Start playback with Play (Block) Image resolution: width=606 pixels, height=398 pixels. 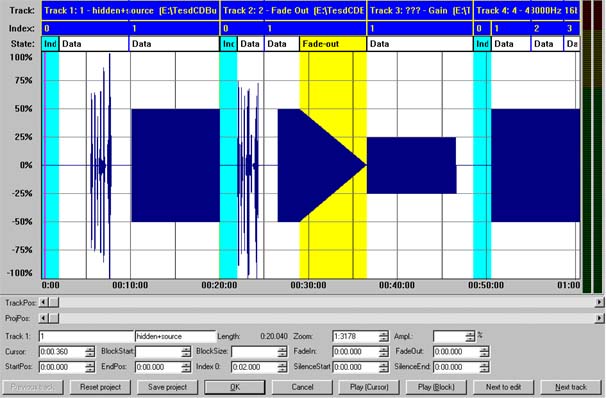436,387
